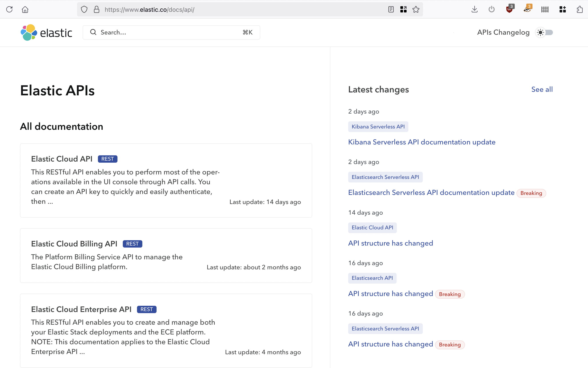Open the site security padlock panel
The image size is (588, 368).
tap(97, 9)
